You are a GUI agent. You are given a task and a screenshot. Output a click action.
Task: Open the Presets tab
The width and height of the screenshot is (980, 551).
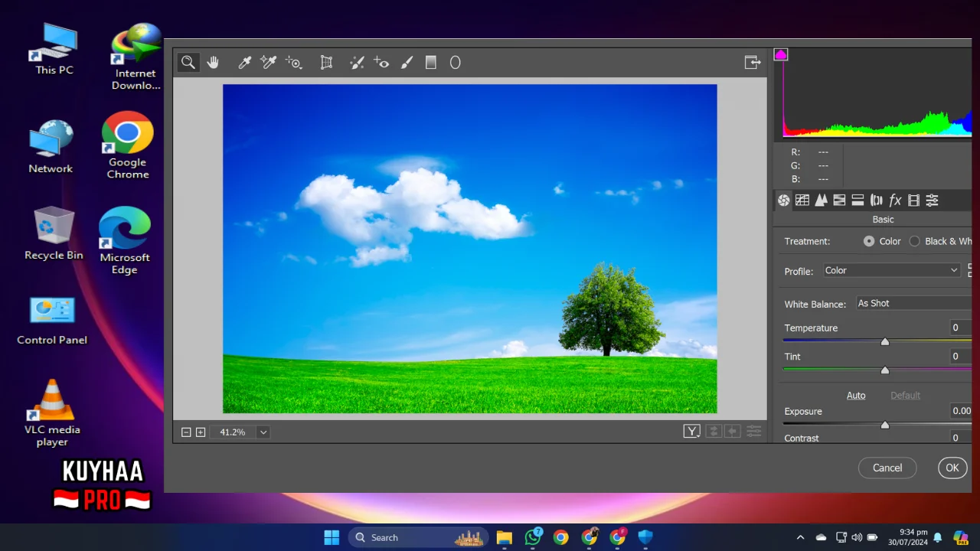[932, 201]
